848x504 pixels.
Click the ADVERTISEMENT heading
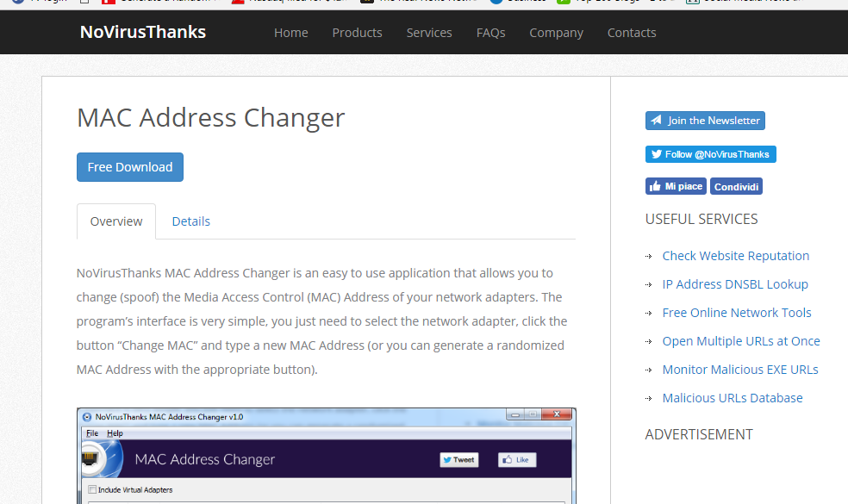(x=699, y=434)
